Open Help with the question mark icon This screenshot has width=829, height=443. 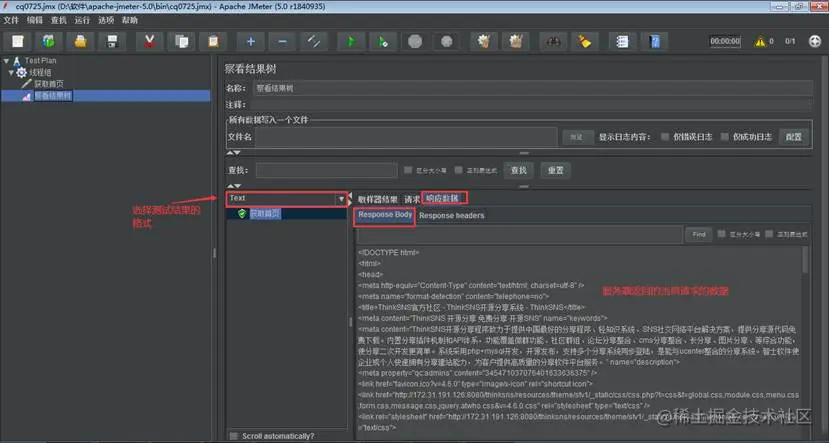pos(655,41)
